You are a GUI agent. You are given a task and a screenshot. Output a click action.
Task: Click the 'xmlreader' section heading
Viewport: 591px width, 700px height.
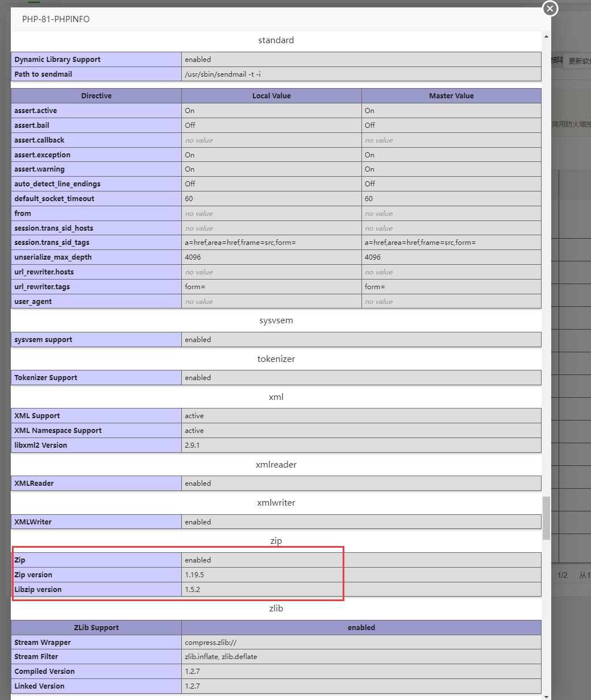(276, 465)
